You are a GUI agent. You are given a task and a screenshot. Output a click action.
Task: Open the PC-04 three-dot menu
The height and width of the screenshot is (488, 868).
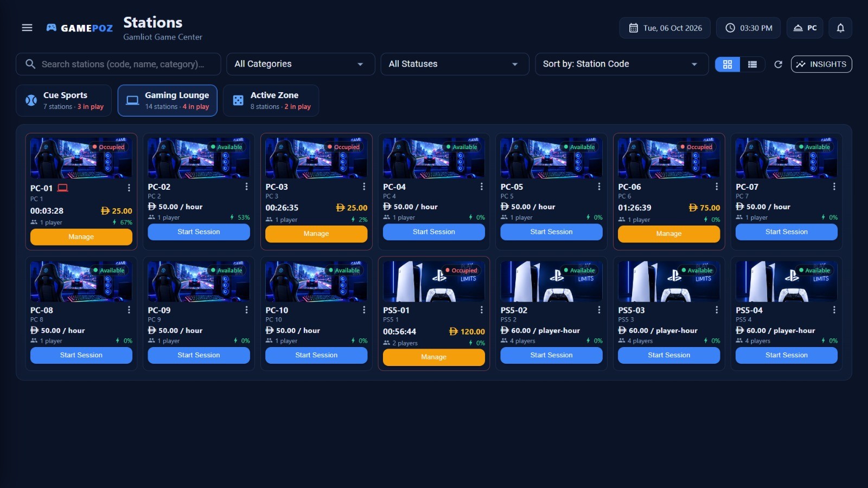coord(481,187)
